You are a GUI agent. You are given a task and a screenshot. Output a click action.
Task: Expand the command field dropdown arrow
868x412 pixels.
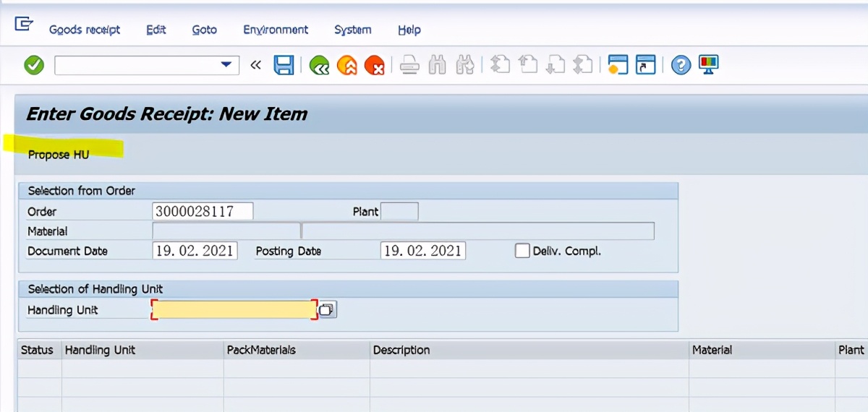point(225,66)
